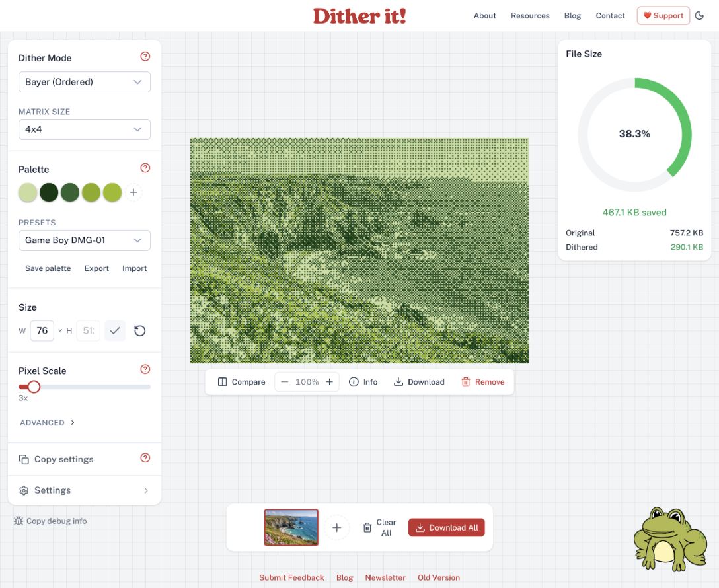Remove the current image
Viewport: 719px width, 588px height.
[x=483, y=382]
